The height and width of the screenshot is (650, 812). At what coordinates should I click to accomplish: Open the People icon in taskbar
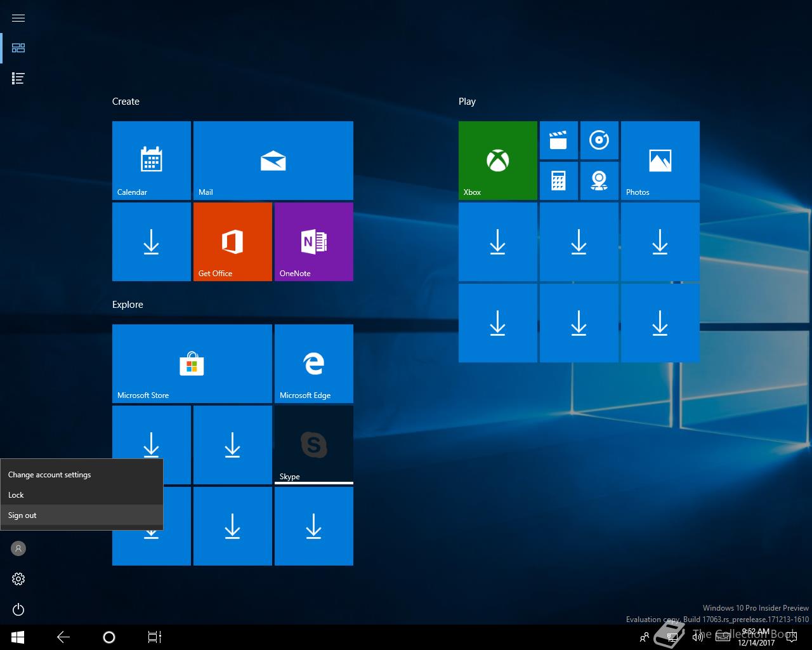pyautogui.click(x=645, y=637)
